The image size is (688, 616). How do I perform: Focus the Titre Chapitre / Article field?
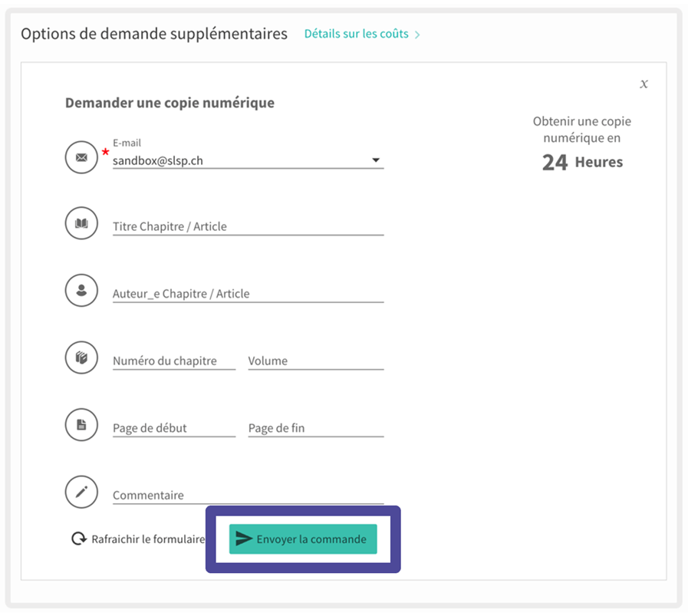tap(247, 226)
